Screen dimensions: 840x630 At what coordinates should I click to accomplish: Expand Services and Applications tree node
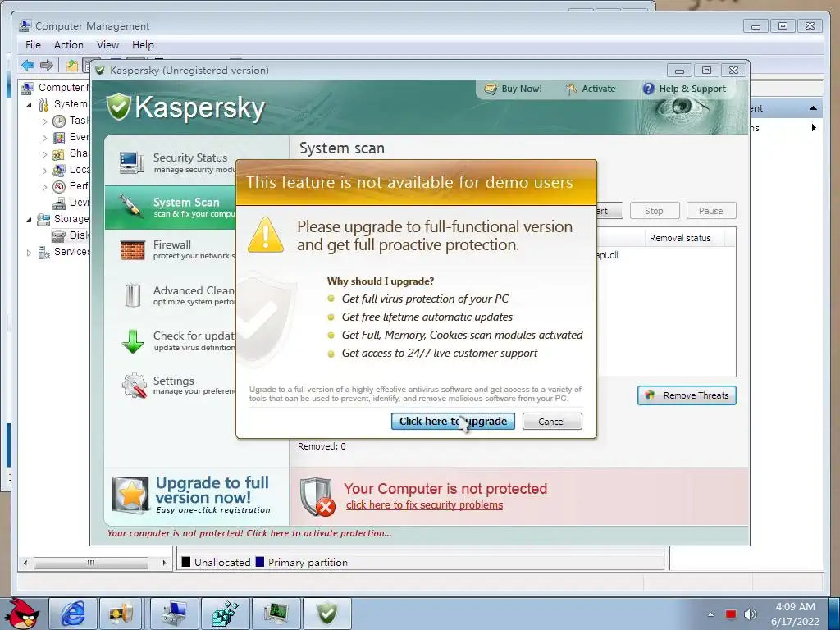click(x=29, y=253)
